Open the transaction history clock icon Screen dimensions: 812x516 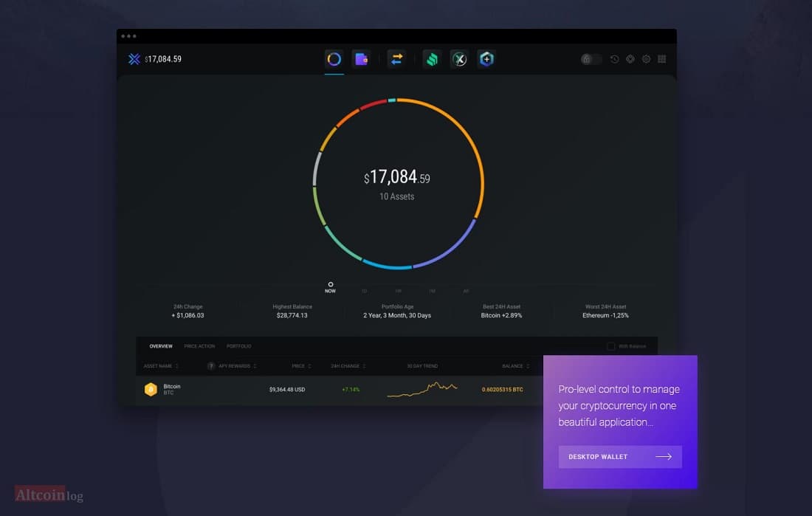614,59
